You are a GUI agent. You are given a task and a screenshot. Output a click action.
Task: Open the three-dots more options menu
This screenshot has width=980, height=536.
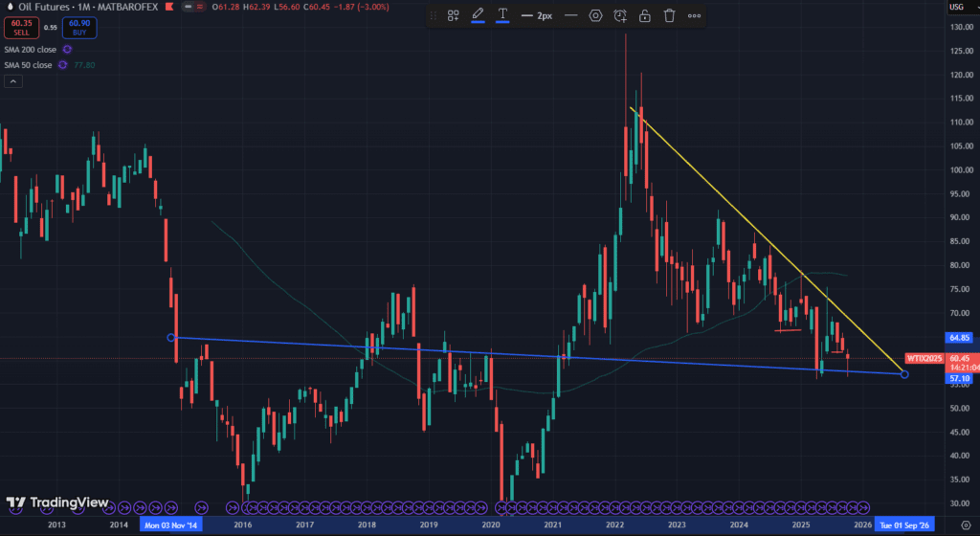[x=694, y=16]
